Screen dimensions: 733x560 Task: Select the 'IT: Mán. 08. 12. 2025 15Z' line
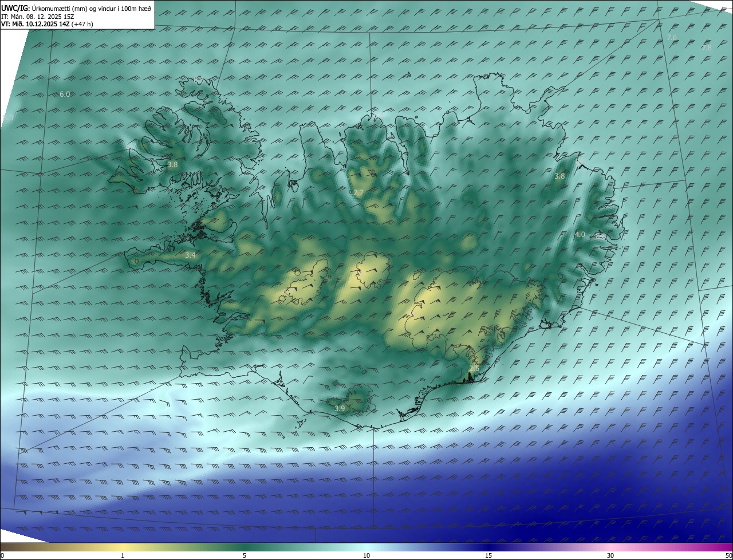(x=38, y=17)
